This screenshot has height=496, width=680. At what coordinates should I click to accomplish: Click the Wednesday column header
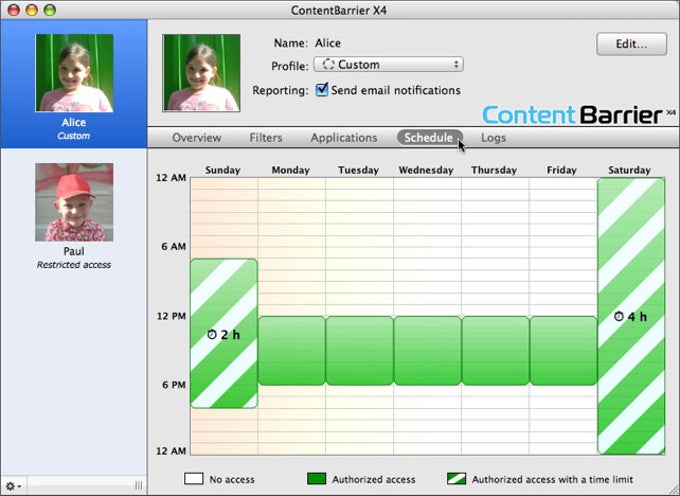426,170
